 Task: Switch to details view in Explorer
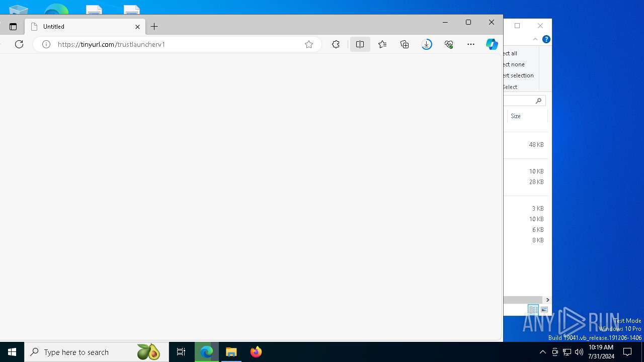click(x=533, y=310)
